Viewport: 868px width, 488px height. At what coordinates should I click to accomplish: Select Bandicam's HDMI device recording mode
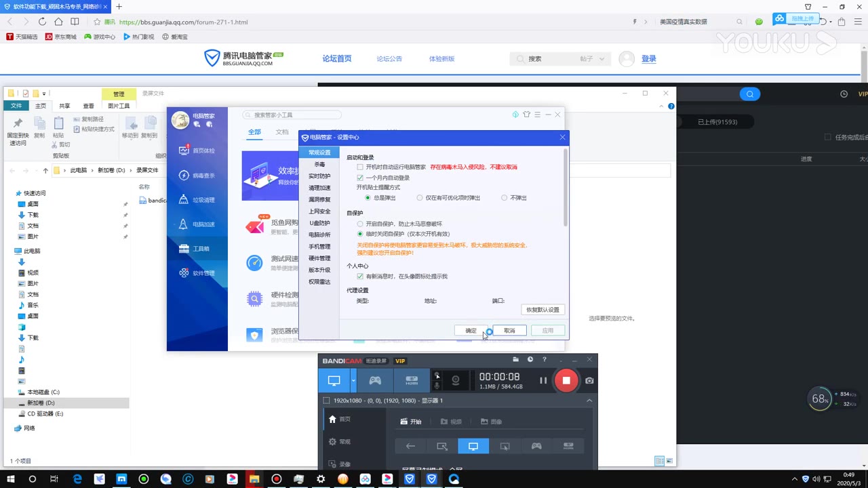[x=412, y=381]
